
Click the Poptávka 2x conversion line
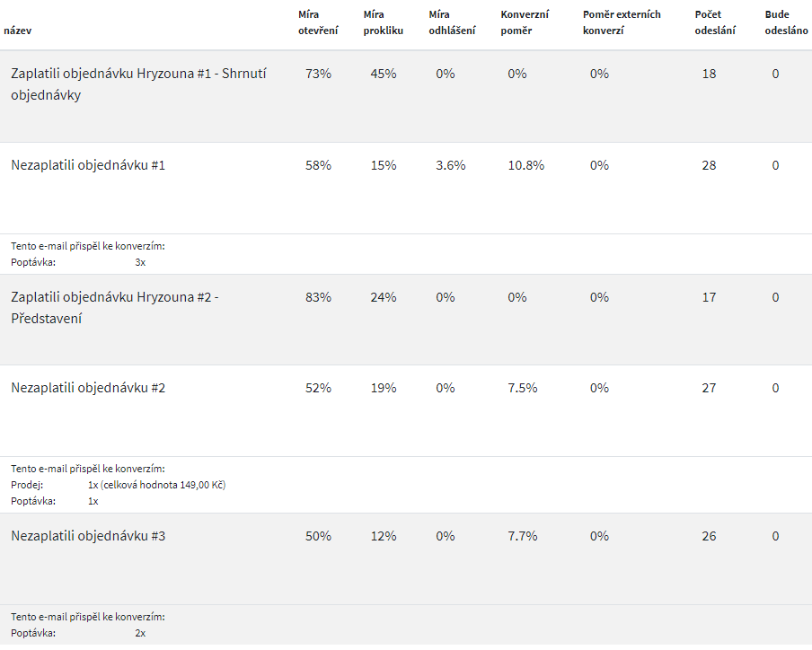[x=78, y=633]
